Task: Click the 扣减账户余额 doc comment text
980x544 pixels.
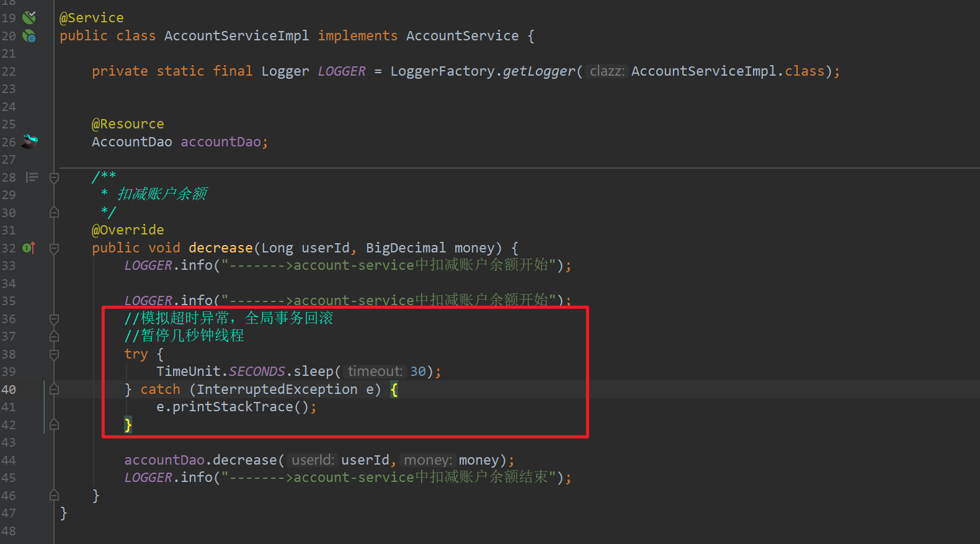Action: click(162, 194)
